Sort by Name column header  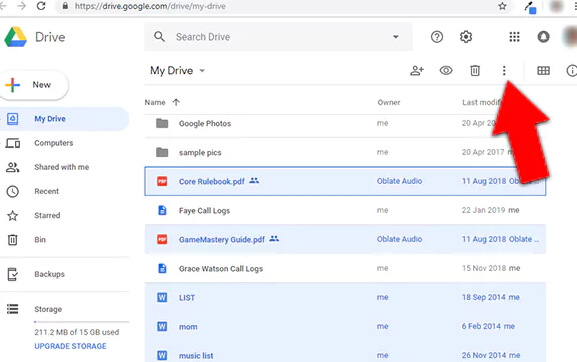tap(155, 102)
